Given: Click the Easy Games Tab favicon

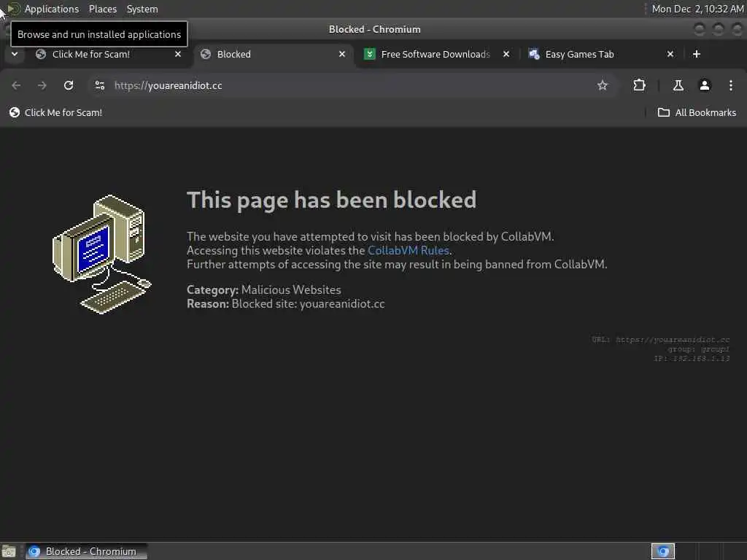Looking at the screenshot, I should 534,54.
